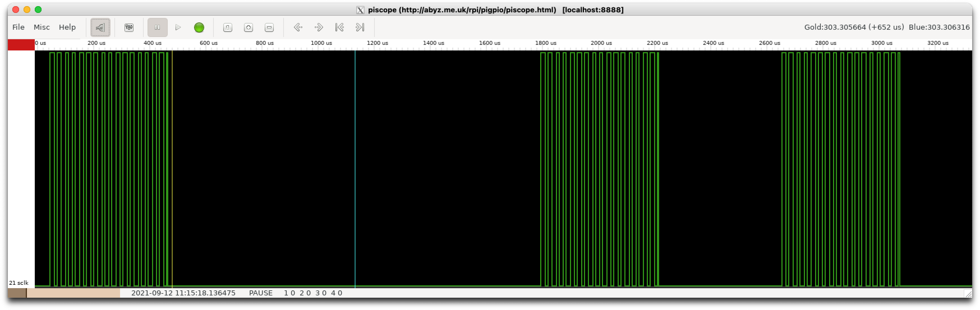Screen dimensions: 980x310
Task: Toggle the pigpio connect button
Action: pos(100,27)
